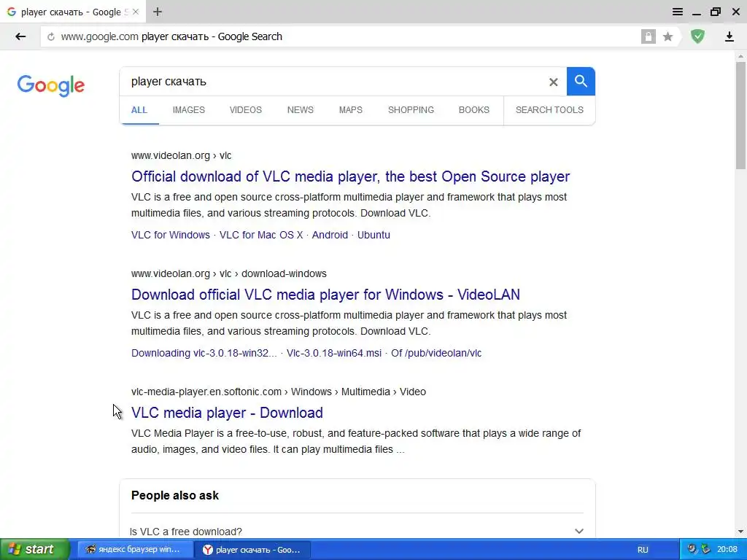Image resolution: width=747 pixels, height=560 pixels.
Task: Click the page vertical scrollbar thumb
Action: click(740, 115)
